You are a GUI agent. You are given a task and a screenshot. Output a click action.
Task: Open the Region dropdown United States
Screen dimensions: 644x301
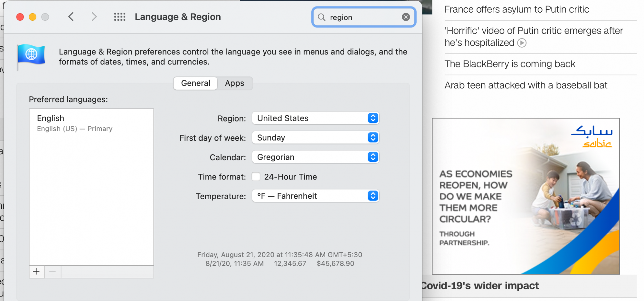pyautogui.click(x=316, y=118)
